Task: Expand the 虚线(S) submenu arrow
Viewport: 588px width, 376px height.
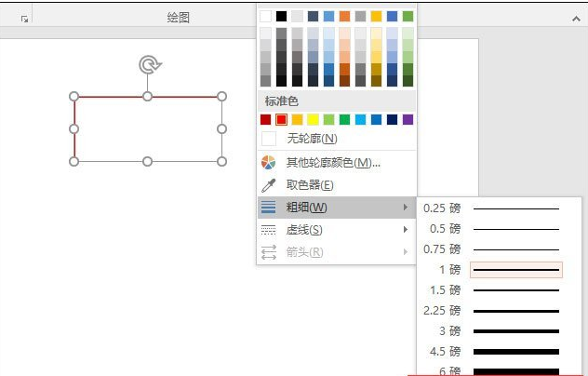Action: point(406,229)
